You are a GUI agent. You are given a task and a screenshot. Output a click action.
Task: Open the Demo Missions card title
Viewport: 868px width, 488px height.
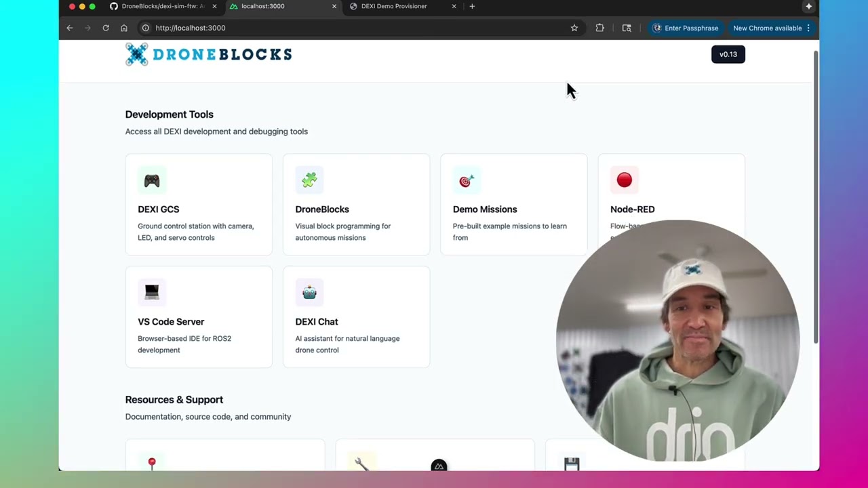point(485,209)
